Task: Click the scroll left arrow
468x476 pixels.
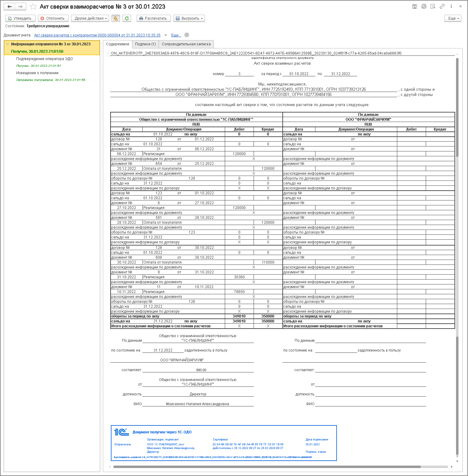Action: (110, 467)
